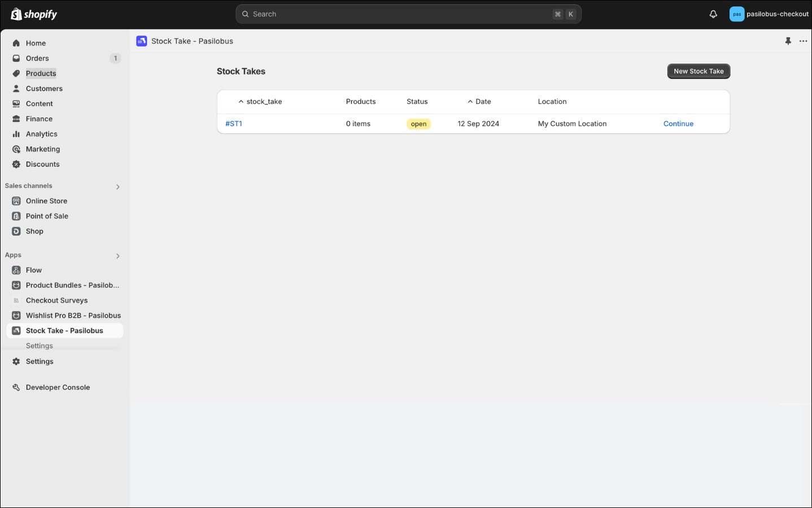Image resolution: width=812 pixels, height=508 pixels.
Task: Open Customers from the sidebar
Action: pyautogui.click(x=44, y=89)
